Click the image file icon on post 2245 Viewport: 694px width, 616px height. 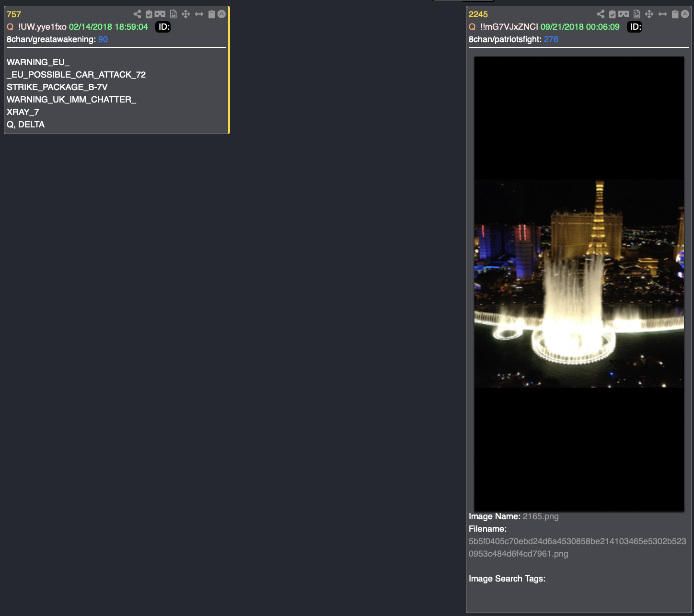(637, 14)
